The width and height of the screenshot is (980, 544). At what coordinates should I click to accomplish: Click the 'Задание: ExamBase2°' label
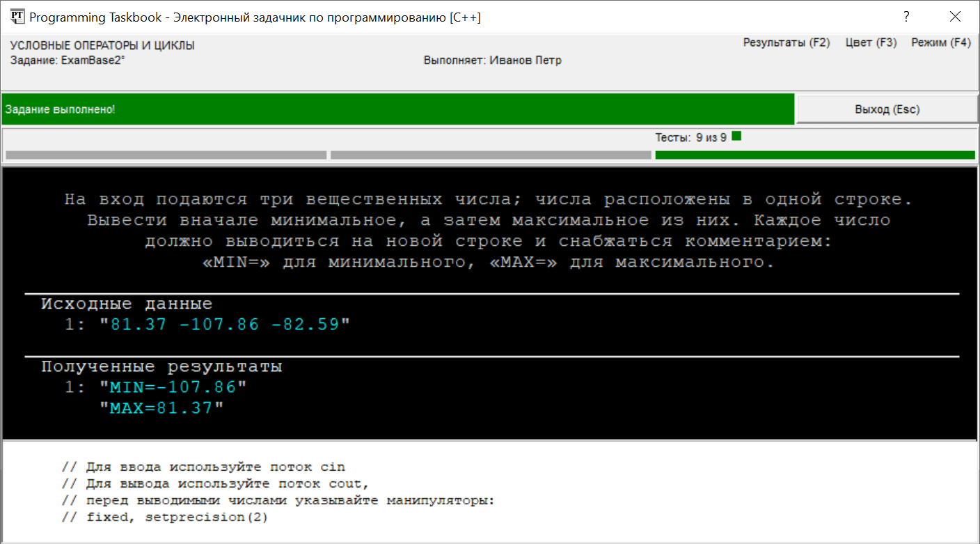pyautogui.click(x=68, y=60)
